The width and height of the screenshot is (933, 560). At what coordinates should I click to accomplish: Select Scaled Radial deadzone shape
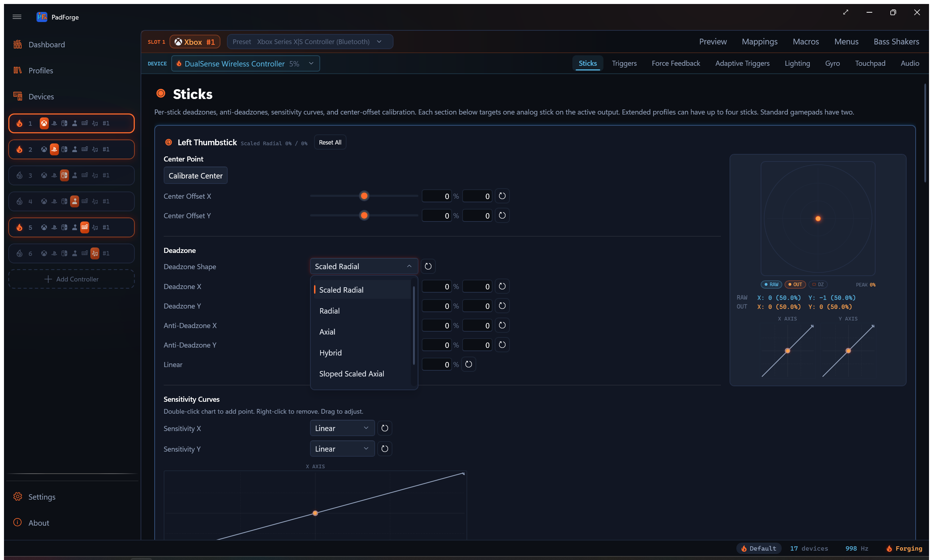pos(362,290)
